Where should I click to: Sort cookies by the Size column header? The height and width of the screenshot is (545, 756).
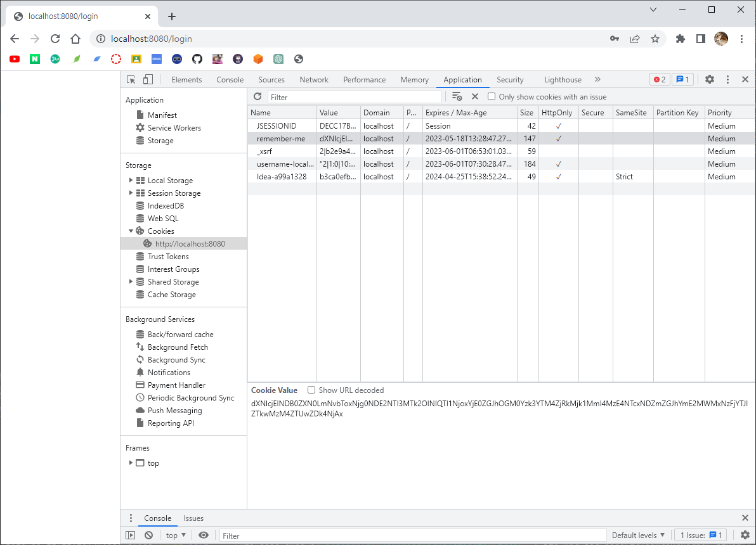pyautogui.click(x=528, y=112)
